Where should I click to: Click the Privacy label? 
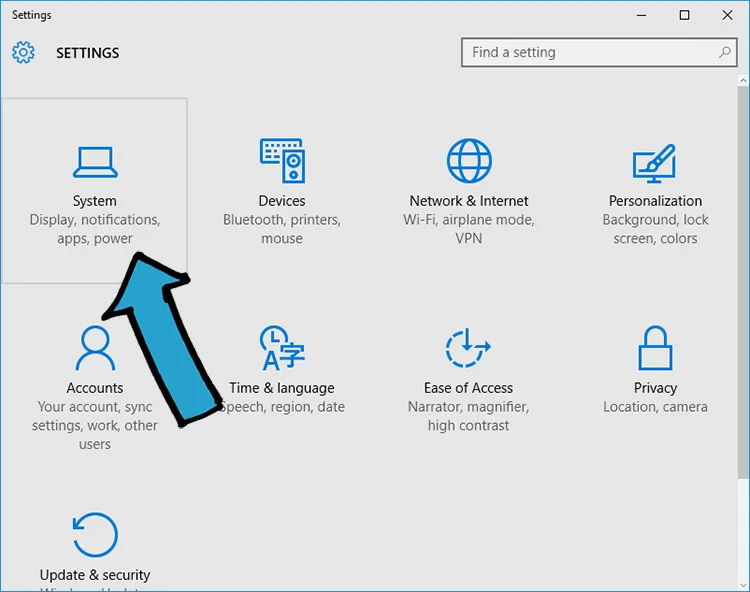point(655,388)
